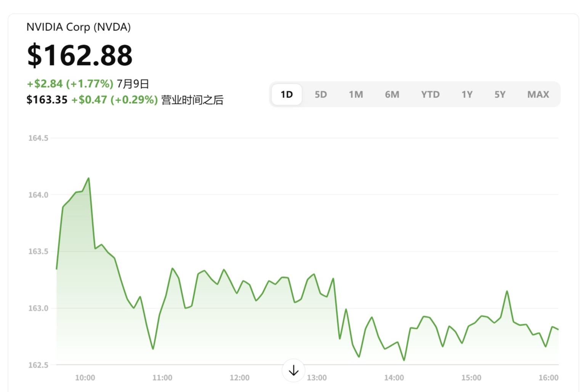Click the 15:00 time axis label
Viewport: 585px width, 392px height.
point(471,378)
